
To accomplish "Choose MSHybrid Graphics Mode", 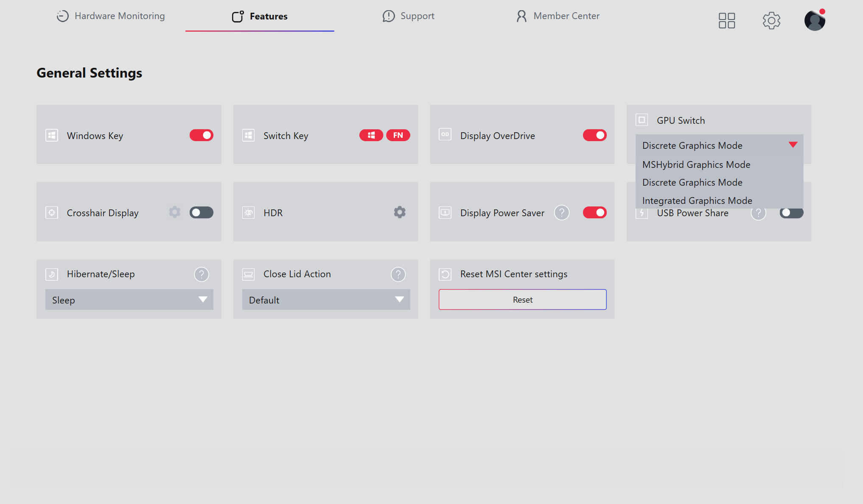I will pyautogui.click(x=720, y=164).
